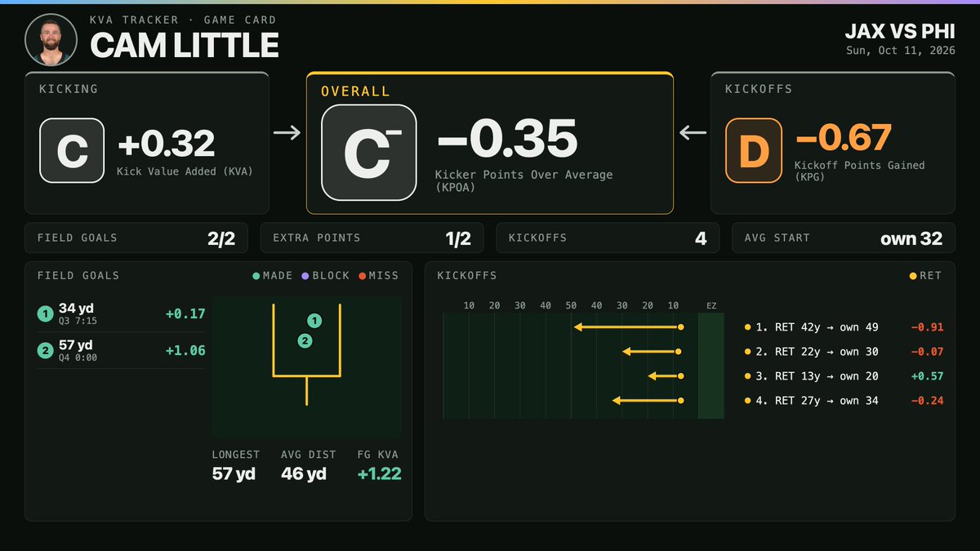Click the 50 yard line label
Image resolution: width=980 pixels, height=551 pixels.
[x=571, y=305]
